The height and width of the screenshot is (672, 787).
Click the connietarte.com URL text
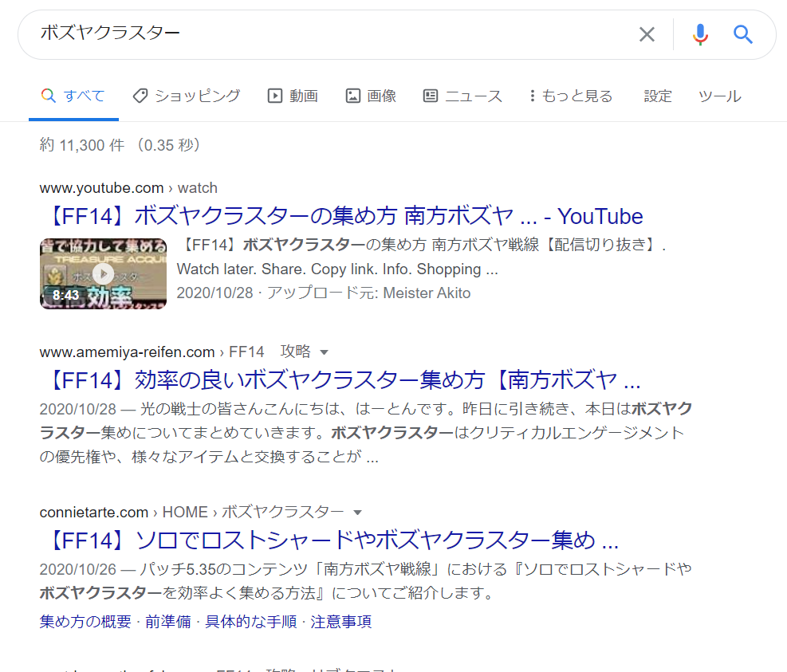click(x=94, y=512)
